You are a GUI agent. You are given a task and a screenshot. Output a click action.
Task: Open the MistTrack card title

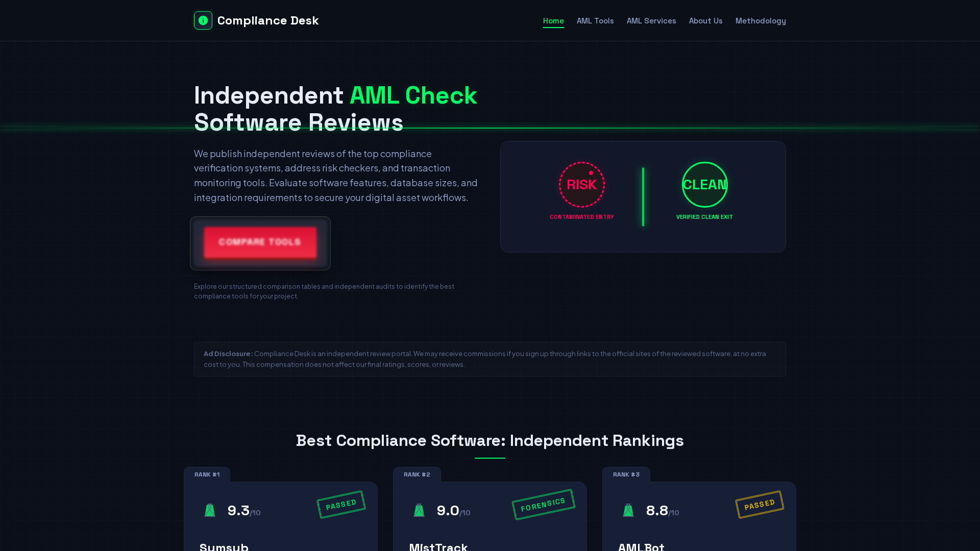(x=438, y=546)
